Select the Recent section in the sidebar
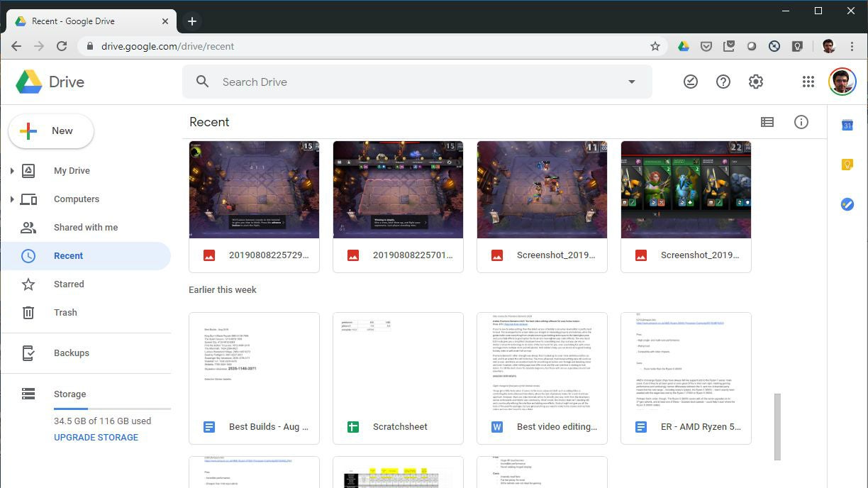Viewport: 868px width, 488px height. point(85,256)
